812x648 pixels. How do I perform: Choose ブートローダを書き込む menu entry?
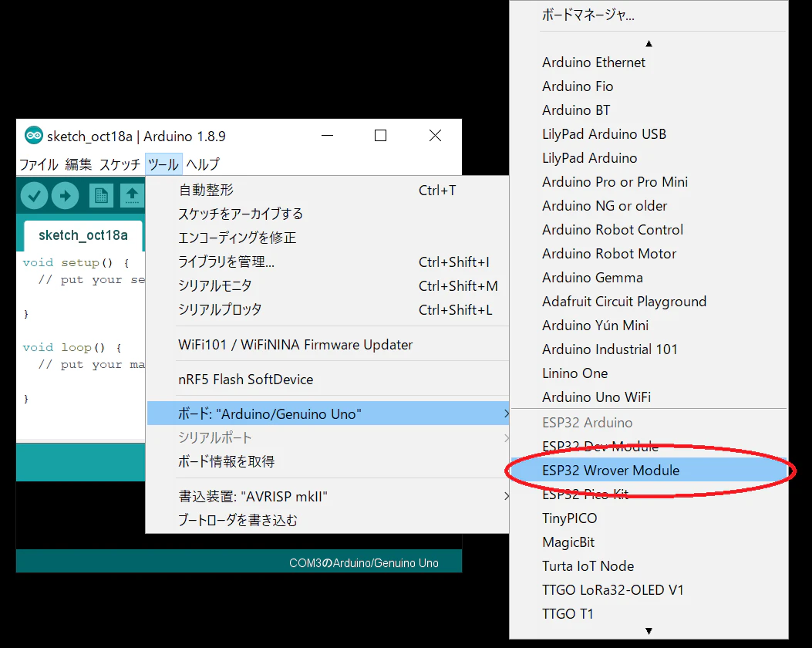coord(328,520)
